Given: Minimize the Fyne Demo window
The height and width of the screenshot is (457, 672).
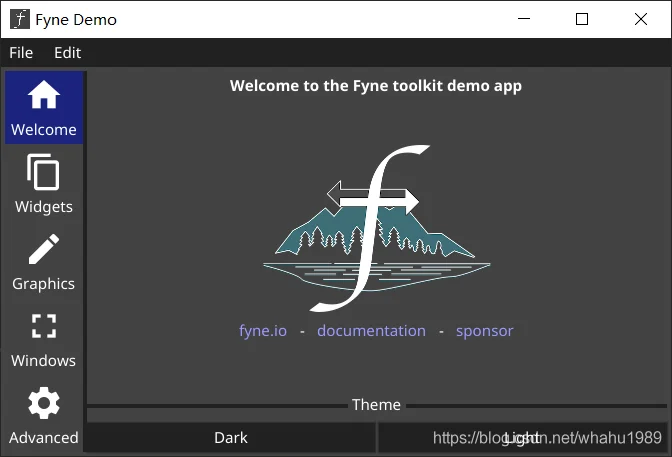Looking at the screenshot, I should click(x=524, y=19).
